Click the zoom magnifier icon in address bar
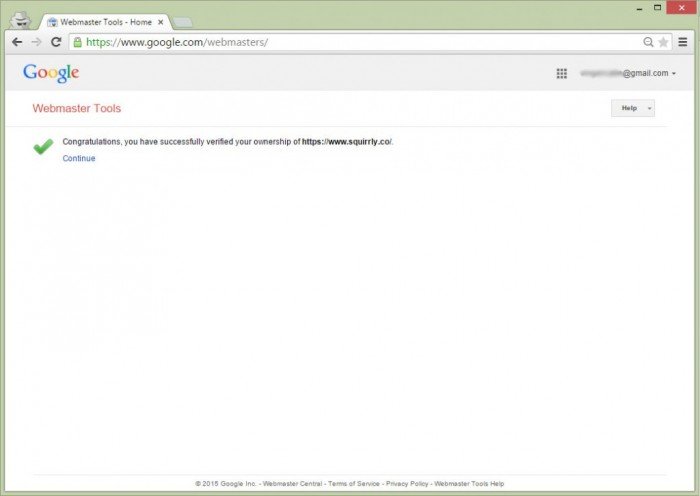The width and height of the screenshot is (700, 496). pos(648,42)
